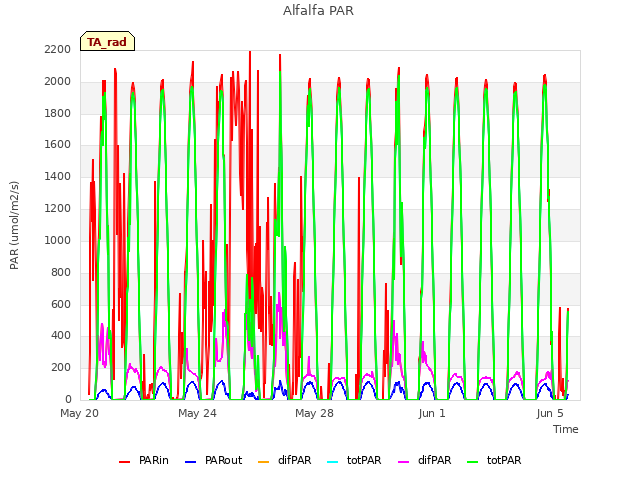Viewport: 640px width, 480px height.
Task: Click the magenta difPAR legend color marker
Action: click(x=403, y=462)
